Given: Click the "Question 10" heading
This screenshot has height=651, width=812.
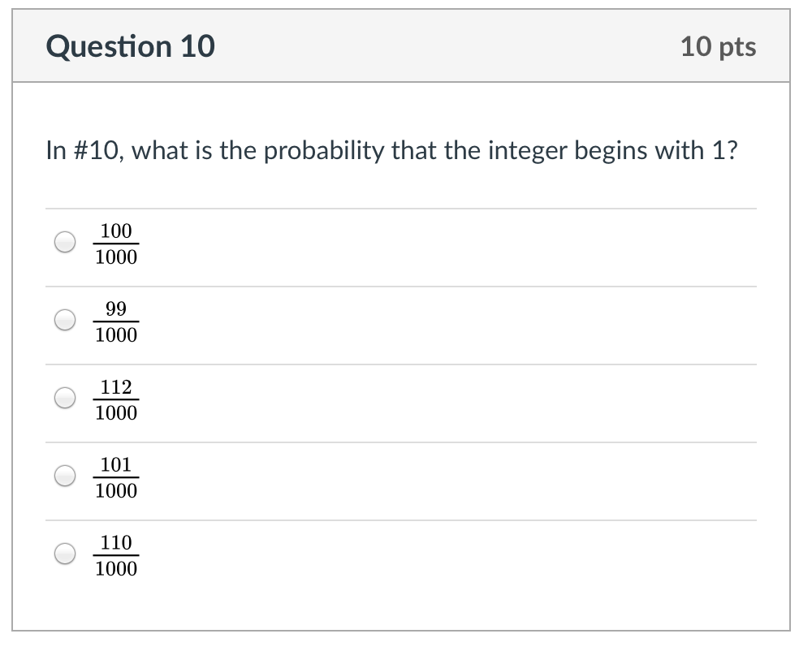Looking at the screenshot, I should click(131, 46).
